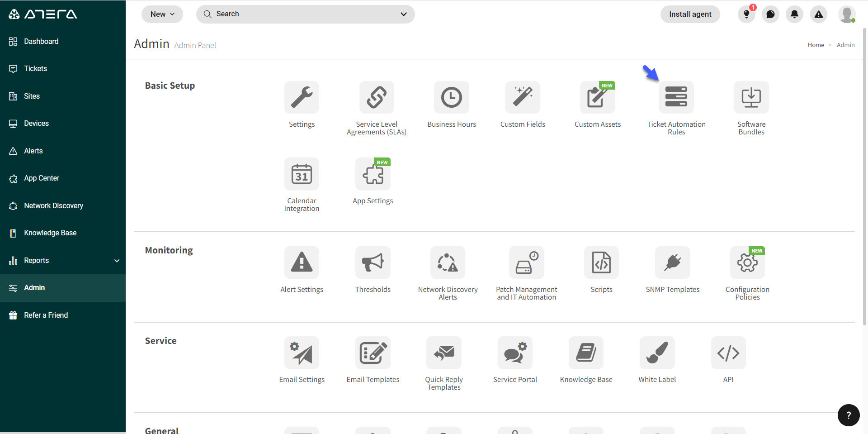Open Ticket Automation Rules icon

click(676, 97)
